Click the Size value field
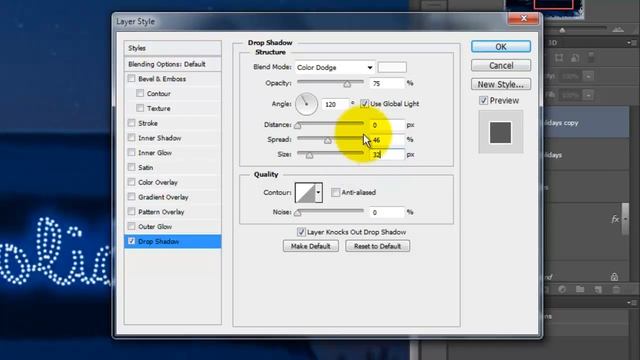Viewport: 640px width, 360px height. (x=387, y=155)
